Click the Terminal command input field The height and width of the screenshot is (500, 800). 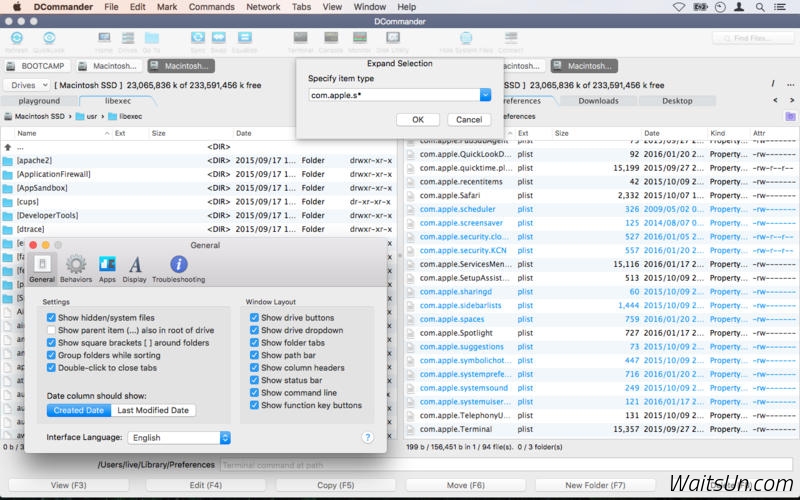pyautogui.click(x=508, y=465)
